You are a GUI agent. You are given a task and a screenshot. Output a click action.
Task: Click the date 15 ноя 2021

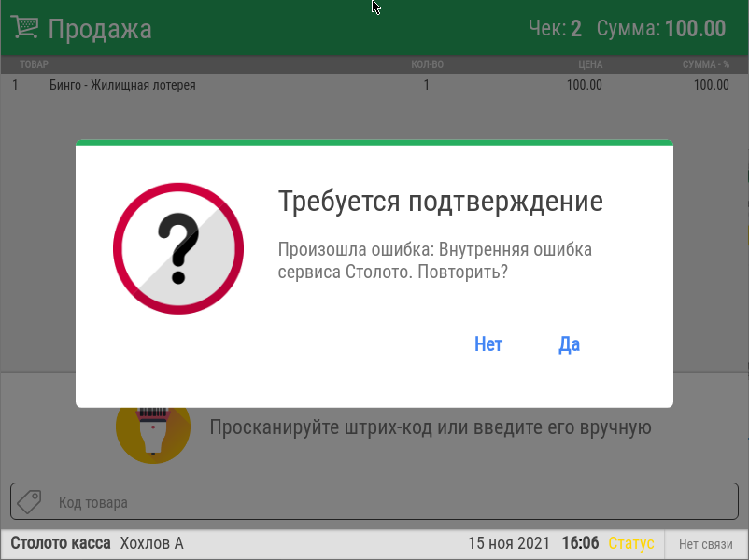click(509, 543)
